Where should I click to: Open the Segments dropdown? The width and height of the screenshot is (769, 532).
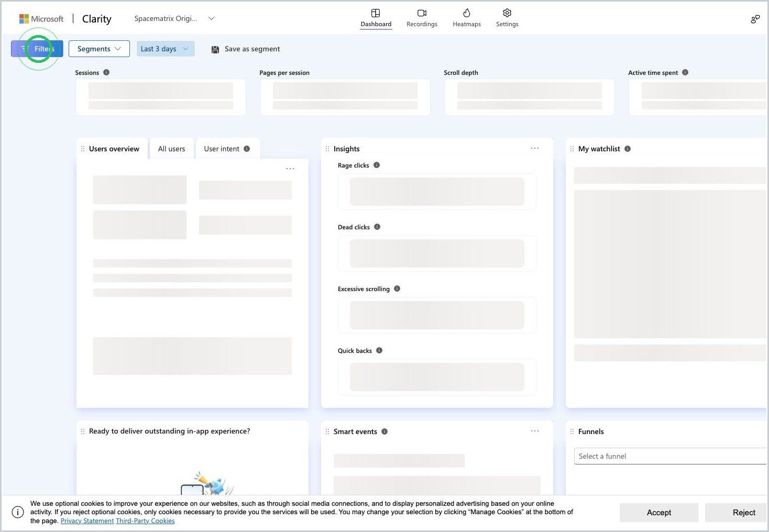[x=99, y=49]
